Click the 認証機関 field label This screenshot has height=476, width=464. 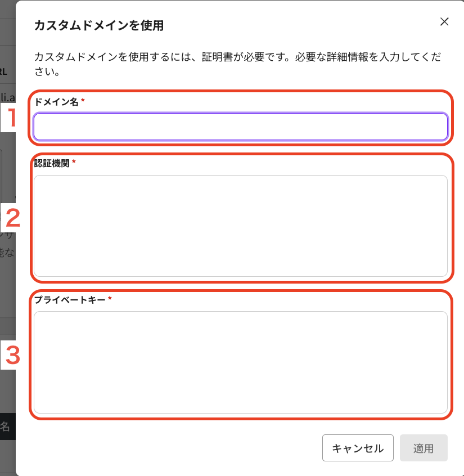[x=52, y=163]
